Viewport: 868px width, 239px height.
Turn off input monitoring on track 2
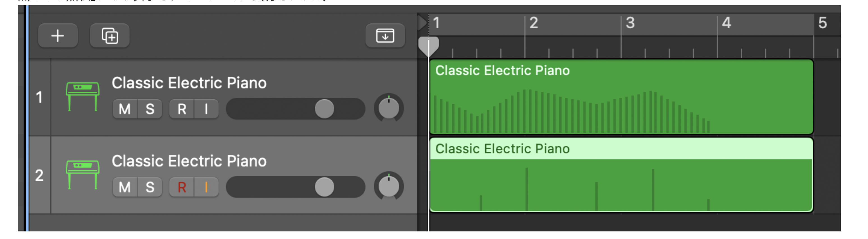(x=206, y=187)
